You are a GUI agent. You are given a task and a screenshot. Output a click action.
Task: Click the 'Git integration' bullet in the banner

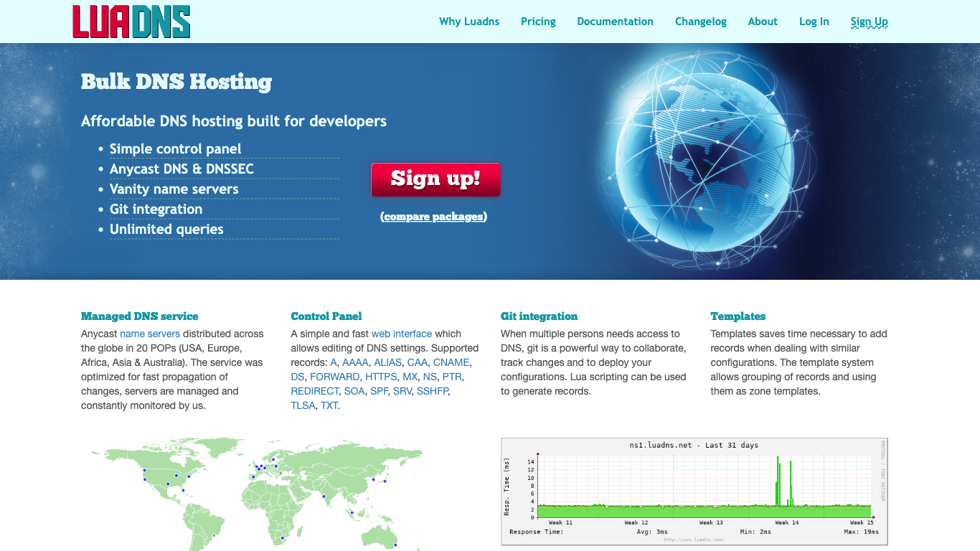(156, 209)
